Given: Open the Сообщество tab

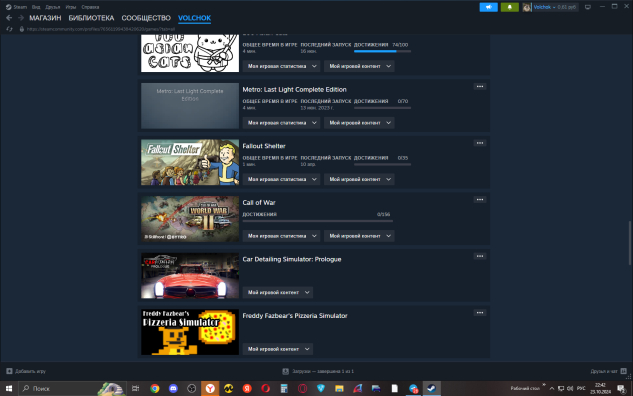Looking at the screenshot, I should click(x=146, y=18).
